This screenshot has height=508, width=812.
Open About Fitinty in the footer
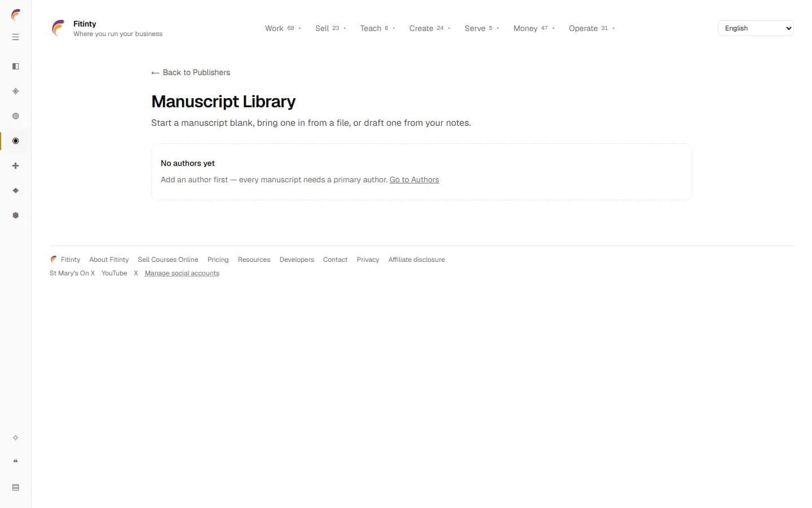[x=109, y=260]
